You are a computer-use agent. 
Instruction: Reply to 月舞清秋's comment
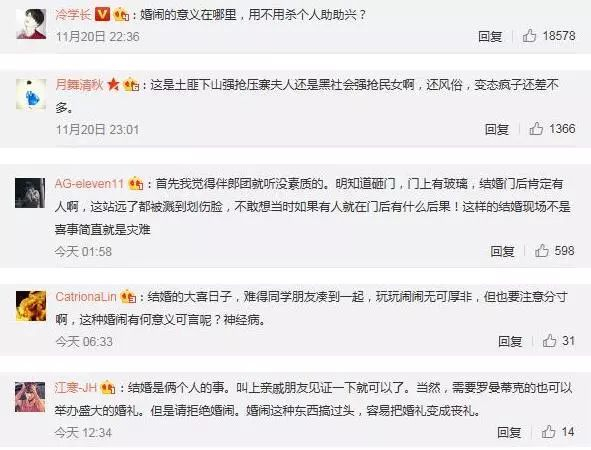[497, 129]
